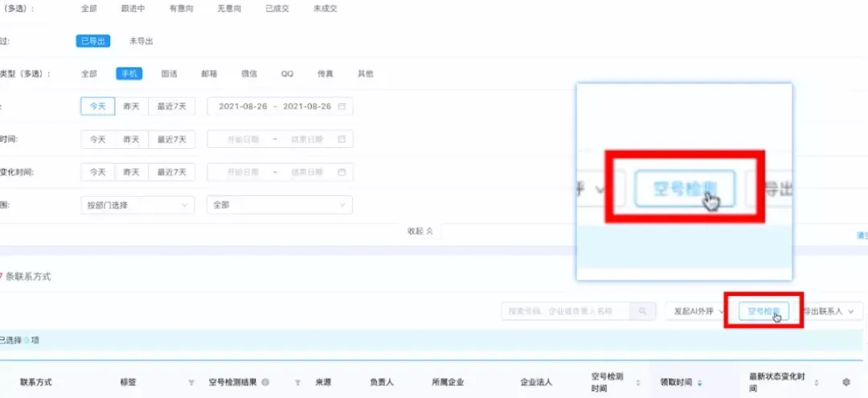Click the calendar icon in the 2021-08-26 date range
868x398 pixels.
(342, 106)
